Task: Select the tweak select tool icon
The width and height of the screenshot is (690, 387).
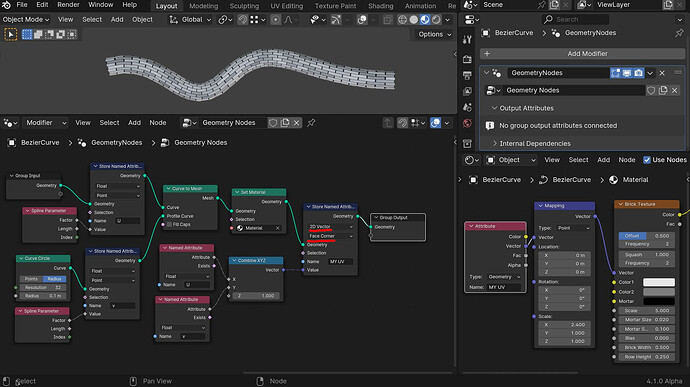Action: 11,34
